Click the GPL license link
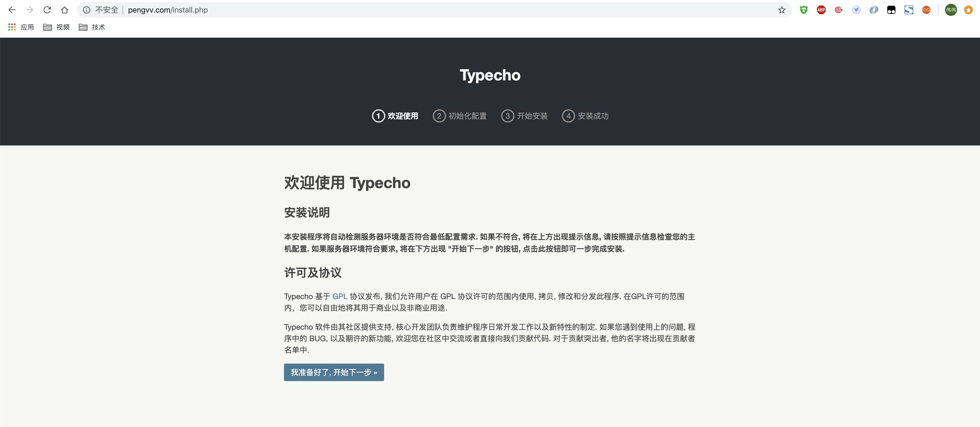Viewport: 980px width, 427px height. (340, 297)
